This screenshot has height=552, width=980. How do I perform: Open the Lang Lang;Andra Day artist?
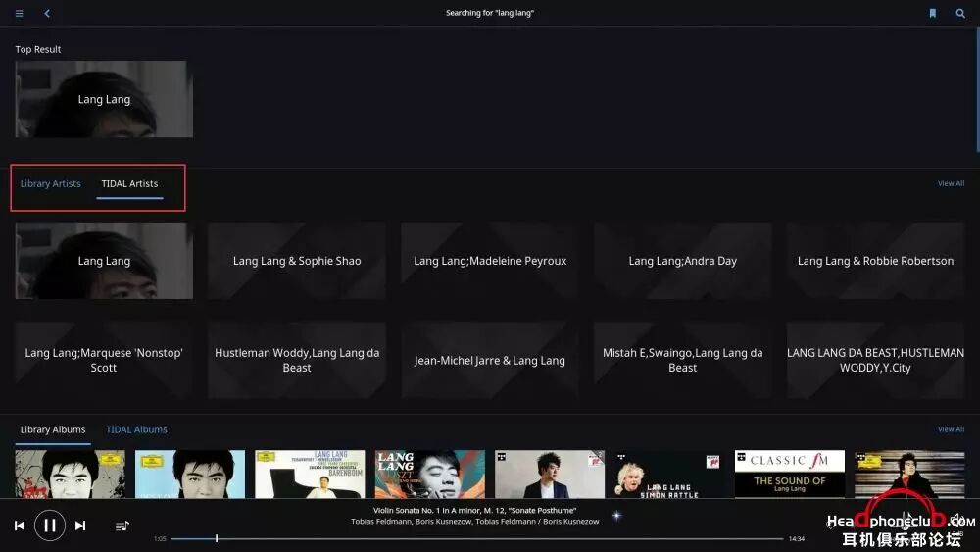click(682, 261)
